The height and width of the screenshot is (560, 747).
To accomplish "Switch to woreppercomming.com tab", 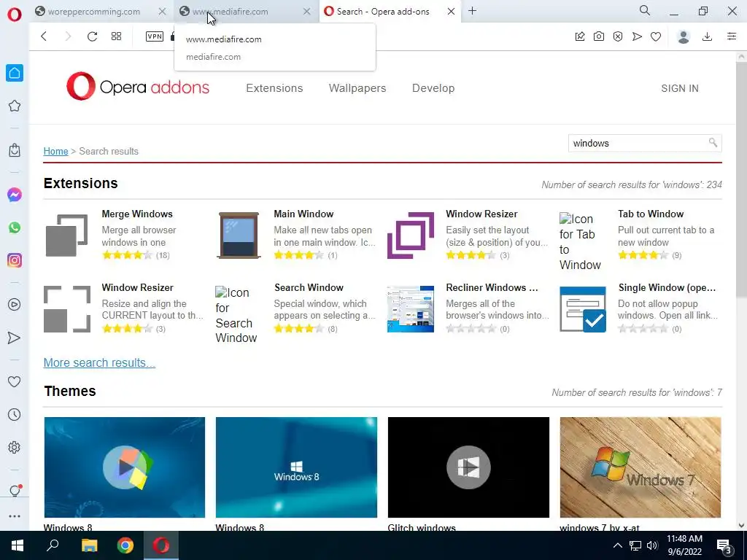I will pos(93,12).
